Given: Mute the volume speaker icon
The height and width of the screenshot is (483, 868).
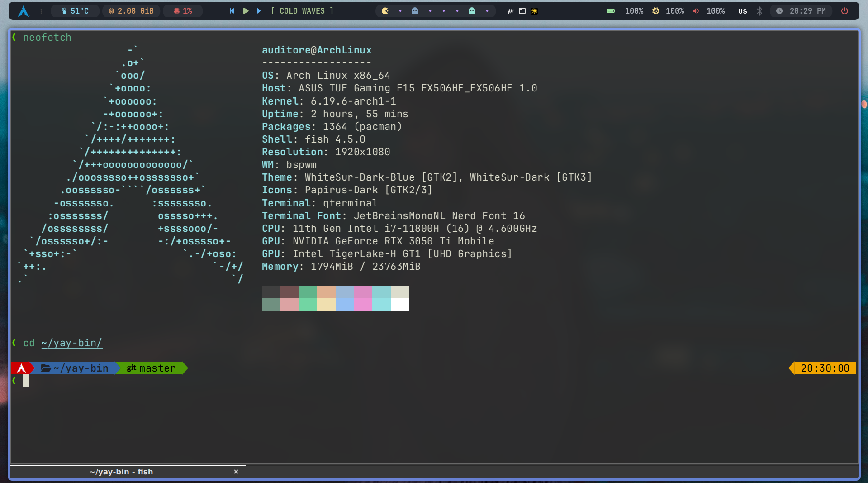Looking at the screenshot, I should tap(696, 11).
